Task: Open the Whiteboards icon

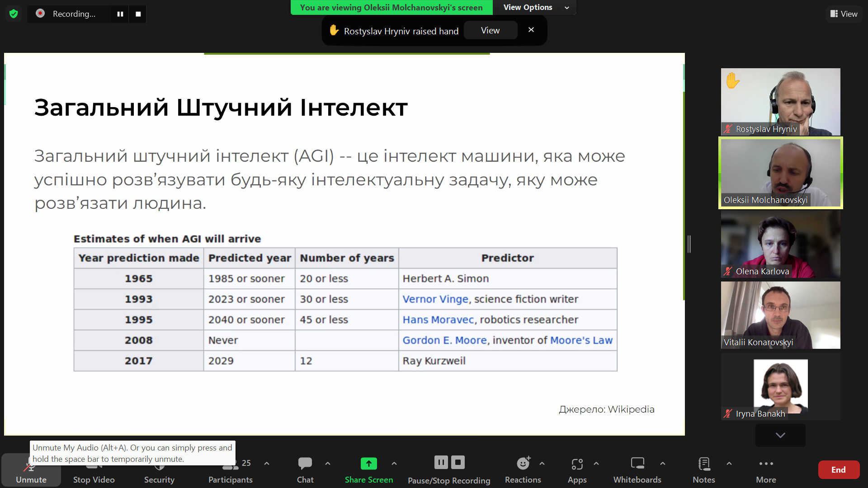Action: 637,463
